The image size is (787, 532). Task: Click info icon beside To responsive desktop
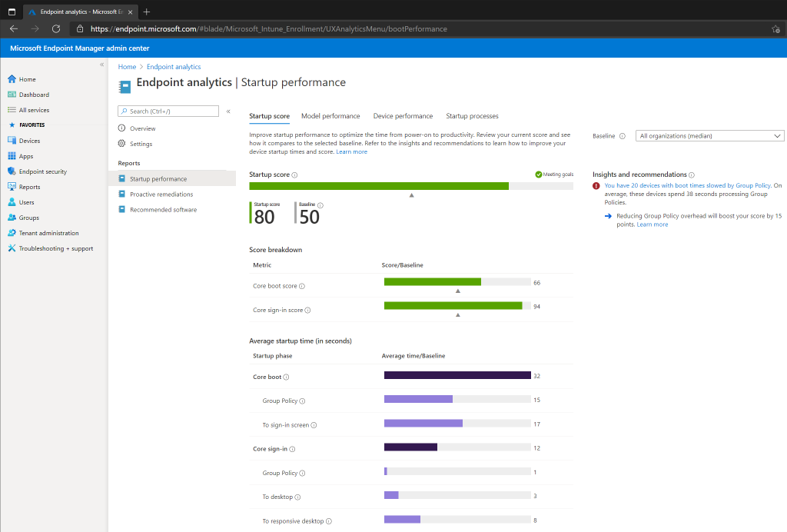[329, 521]
